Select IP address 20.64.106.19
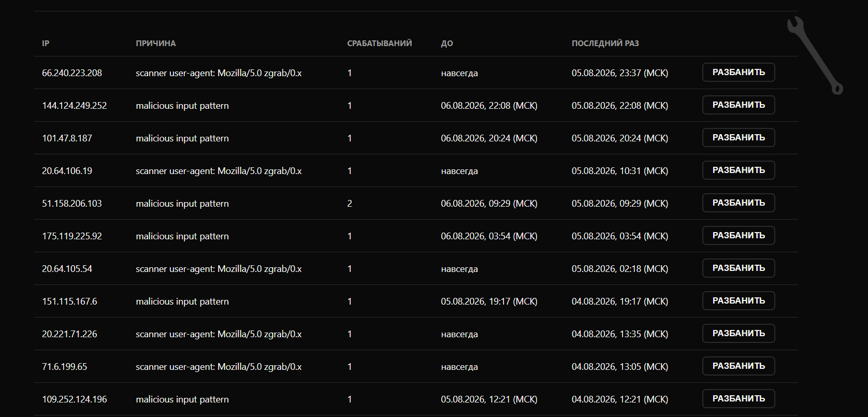Screen dimensions: 868x417 click(67, 171)
